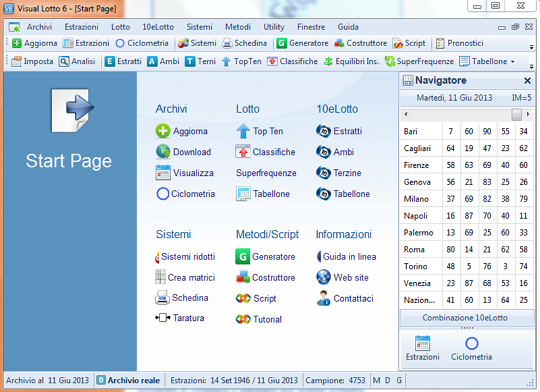Open Costruttore blocks tool in the toolbar
Image resolution: width=540 pixels, height=392 pixels.
361,43
